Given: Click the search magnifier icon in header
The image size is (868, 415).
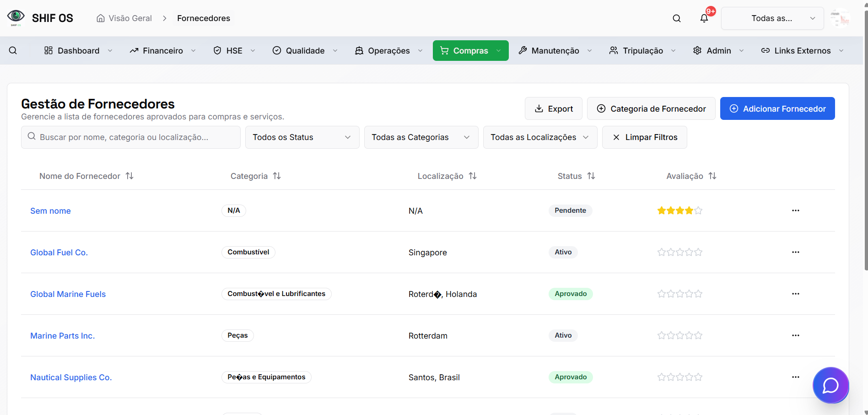Looking at the screenshot, I should click(676, 18).
